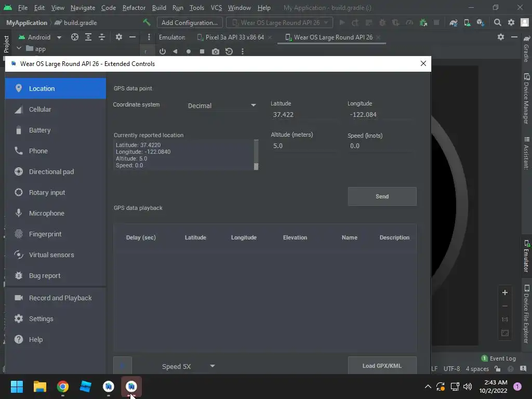Click the emulator Back triangle button

175,51
